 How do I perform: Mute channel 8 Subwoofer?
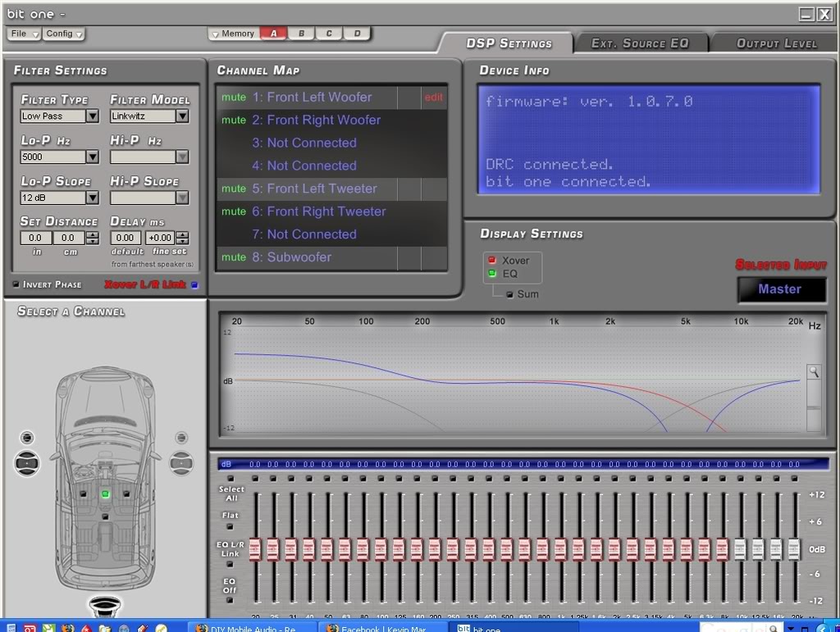tap(234, 257)
